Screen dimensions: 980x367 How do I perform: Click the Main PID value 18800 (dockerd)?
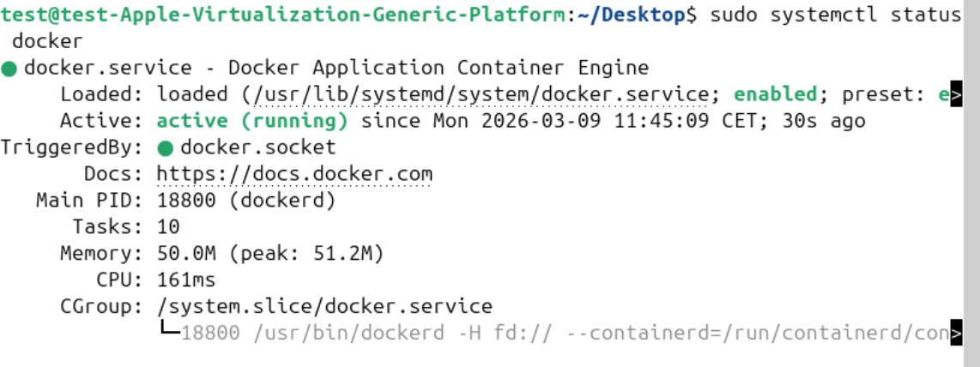(x=246, y=202)
